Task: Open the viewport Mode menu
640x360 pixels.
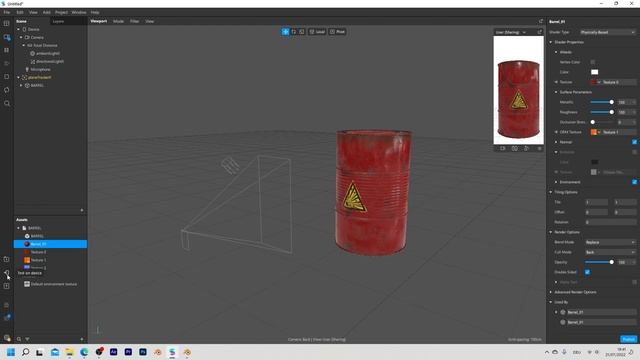Action: coord(118,21)
